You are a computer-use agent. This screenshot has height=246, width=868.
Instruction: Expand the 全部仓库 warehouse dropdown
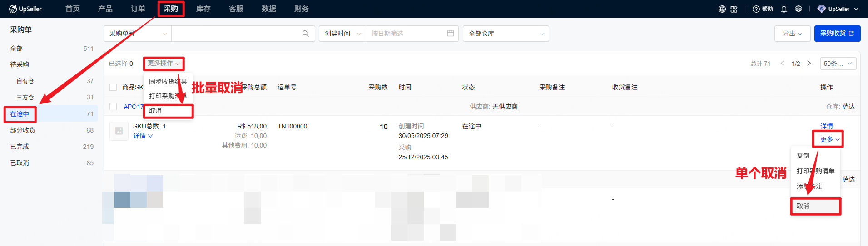pyautogui.click(x=506, y=34)
